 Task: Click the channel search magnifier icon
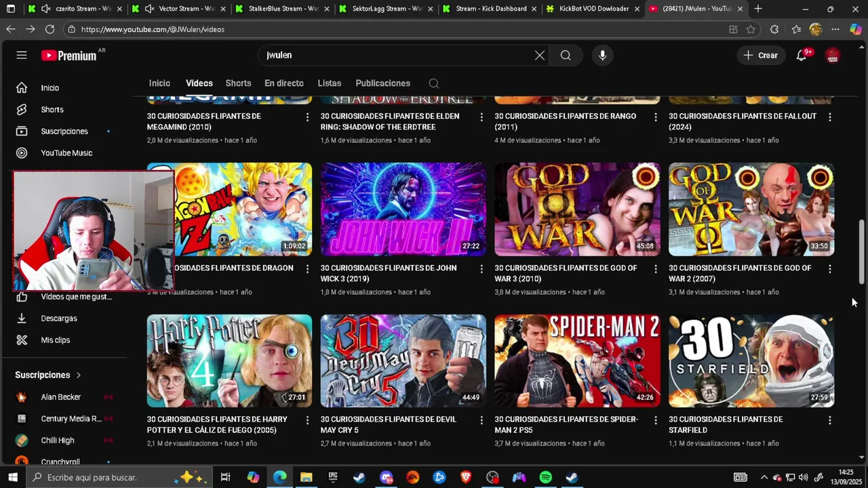[x=434, y=83]
